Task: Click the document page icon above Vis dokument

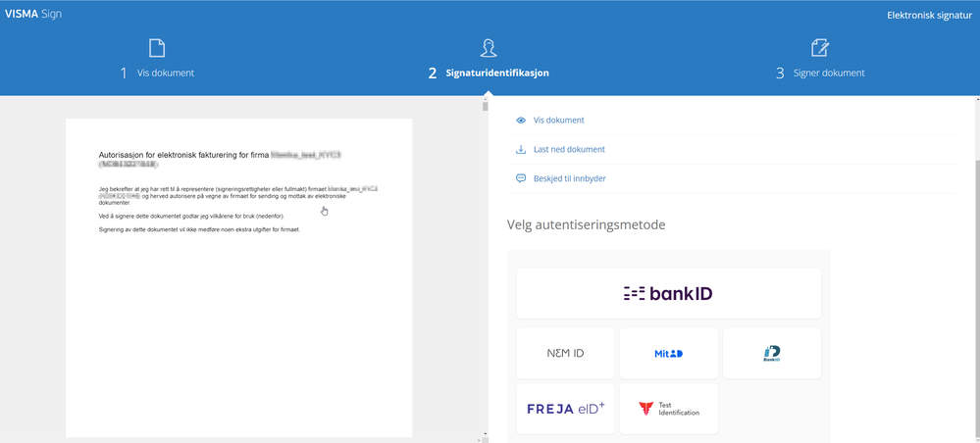Action: coord(157,48)
